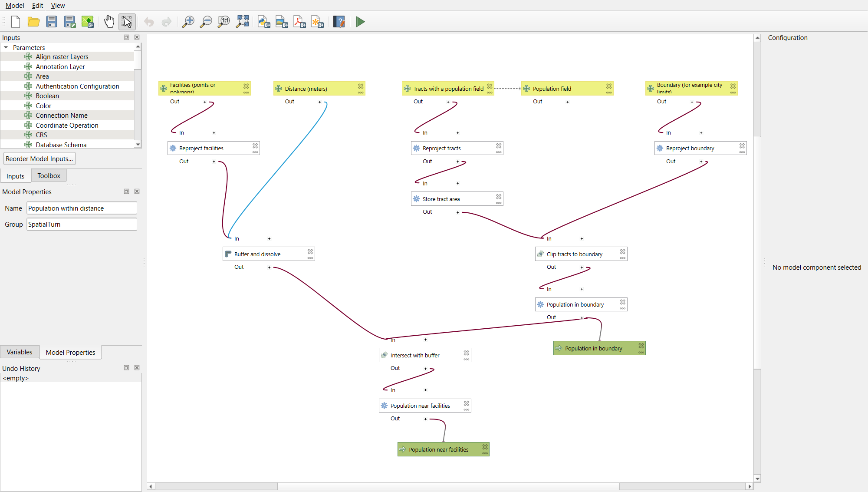Edit Intersect with buffer via its dots icon
Viewport: 868px width, 492px height.
click(467, 360)
